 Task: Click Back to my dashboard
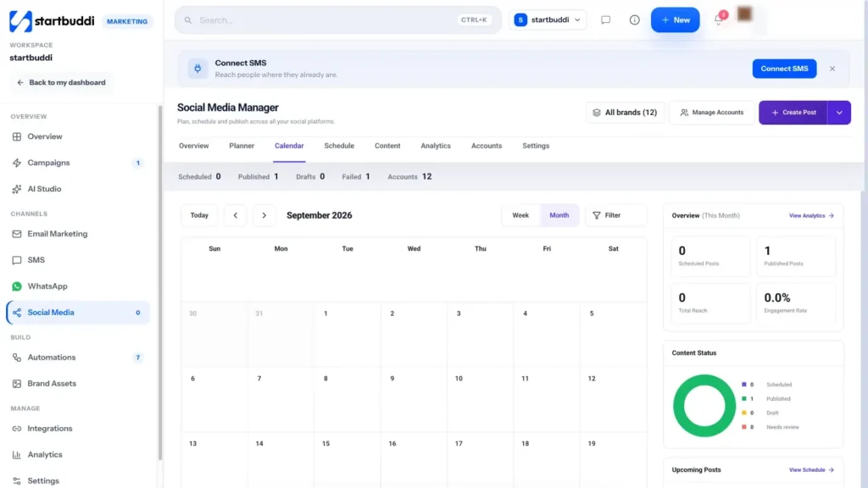pos(61,82)
